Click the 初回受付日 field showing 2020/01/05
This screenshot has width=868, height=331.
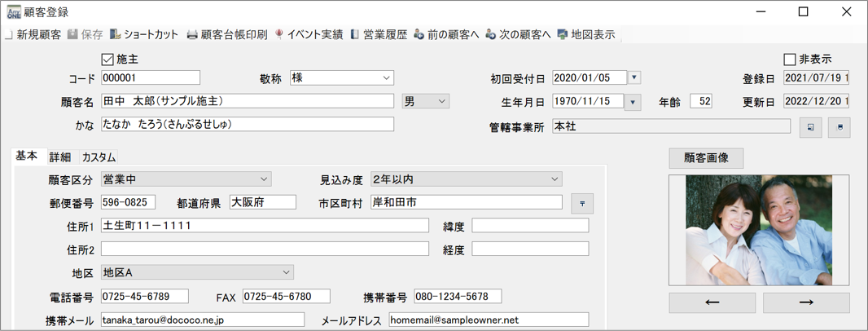pos(590,77)
